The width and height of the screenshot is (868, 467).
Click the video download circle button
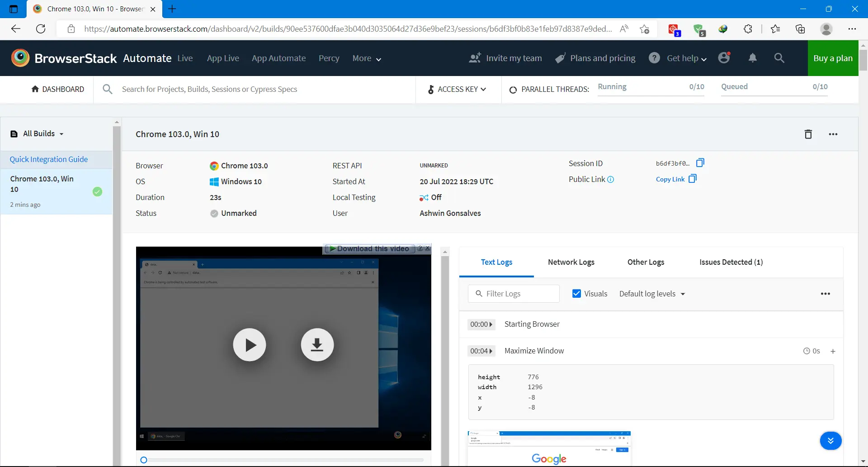pos(317,345)
